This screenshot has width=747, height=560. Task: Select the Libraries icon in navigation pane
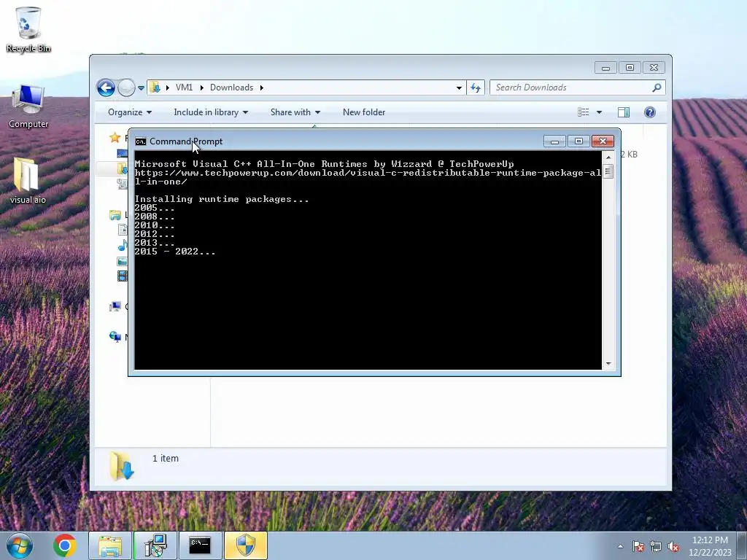pyautogui.click(x=115, y=215)
